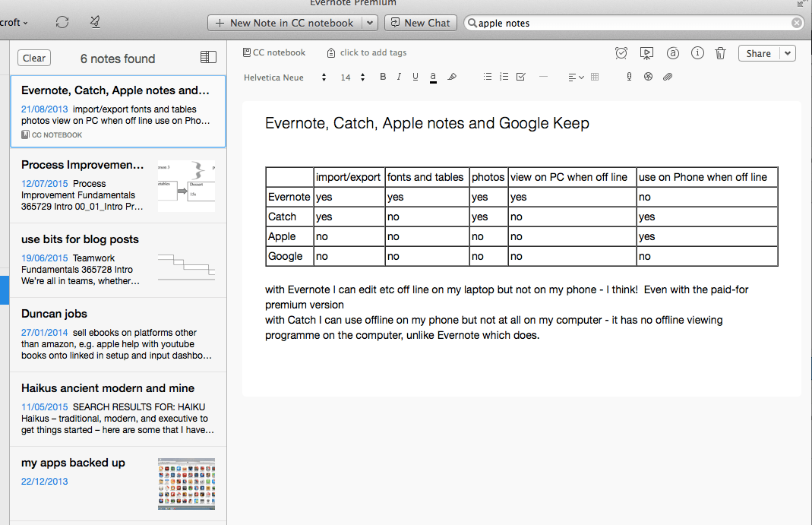Insert a checkbox to-do item
The image size is (812, 525).
click(x=520, y=77)
